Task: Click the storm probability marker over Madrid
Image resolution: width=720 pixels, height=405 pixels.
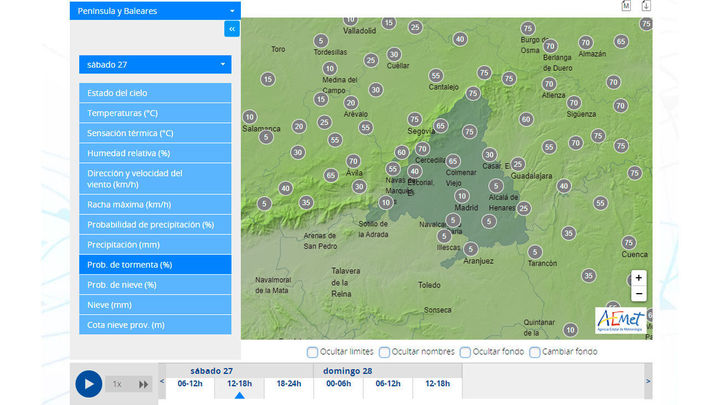Action: (x=462, y=196)
